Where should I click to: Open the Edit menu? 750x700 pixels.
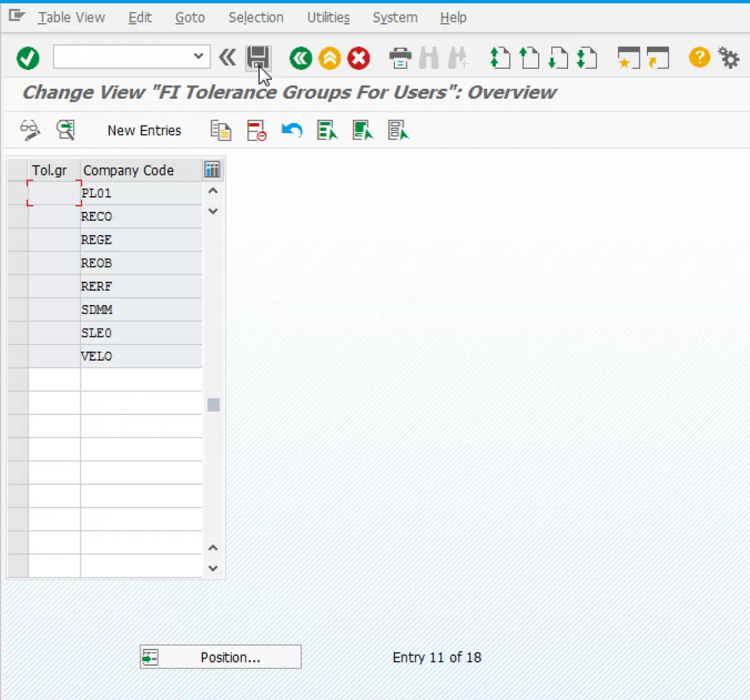140,17
